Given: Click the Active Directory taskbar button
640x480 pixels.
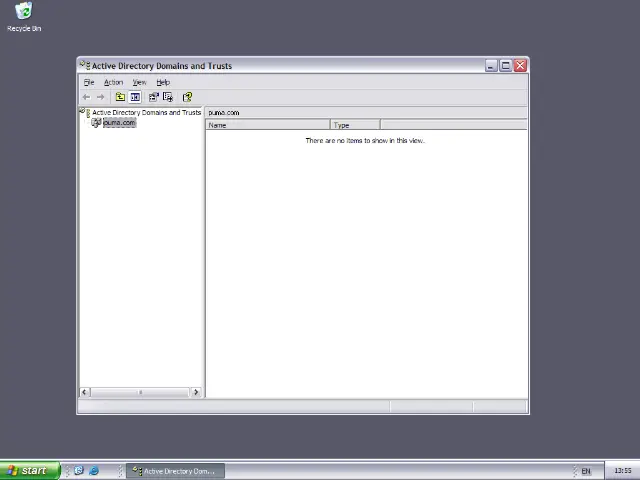Looking at the screenshot, I should point(174,471).
